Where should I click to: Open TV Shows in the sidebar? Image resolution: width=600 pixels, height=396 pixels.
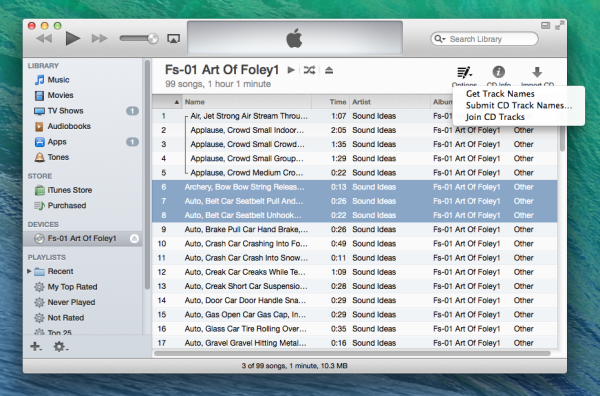click(65, 111)
